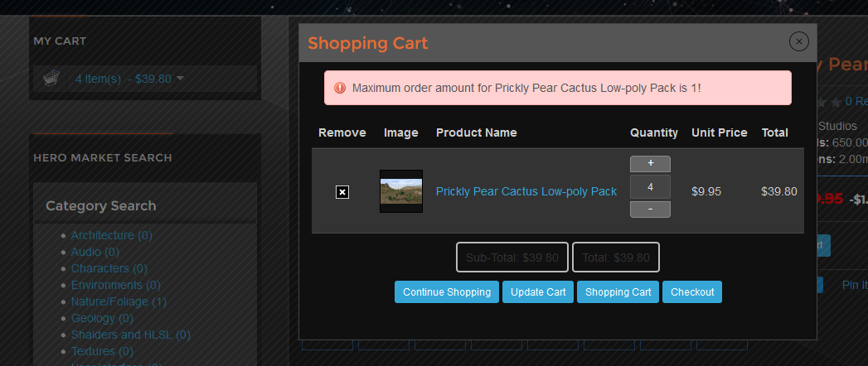
Task: Click the quantity input field showing 4
Action: coord(650,187)
